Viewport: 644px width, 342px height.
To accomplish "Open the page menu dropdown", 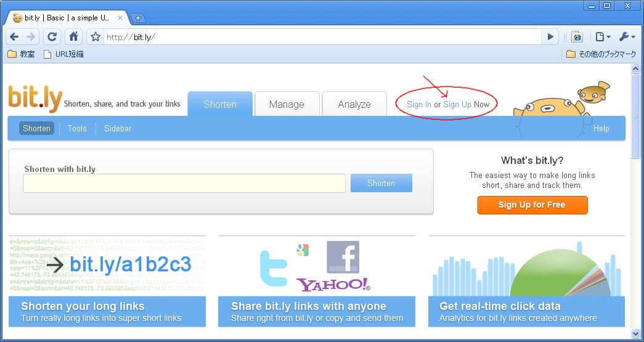I will pos(602,37).
